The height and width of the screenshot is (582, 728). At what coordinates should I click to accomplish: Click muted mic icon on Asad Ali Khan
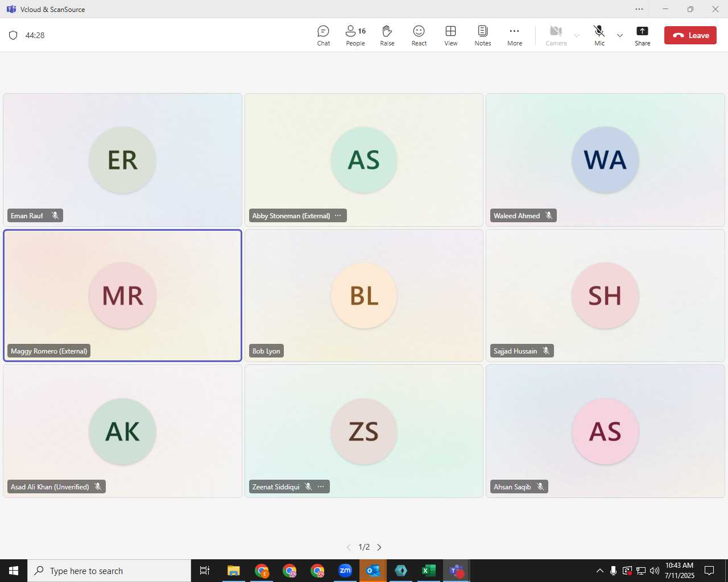(98, 487)
